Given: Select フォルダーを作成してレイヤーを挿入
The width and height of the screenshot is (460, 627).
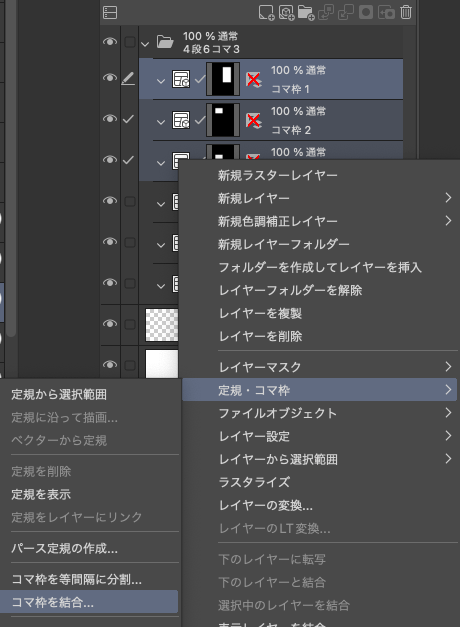Looking at the screenshot, I should (319, 267).
